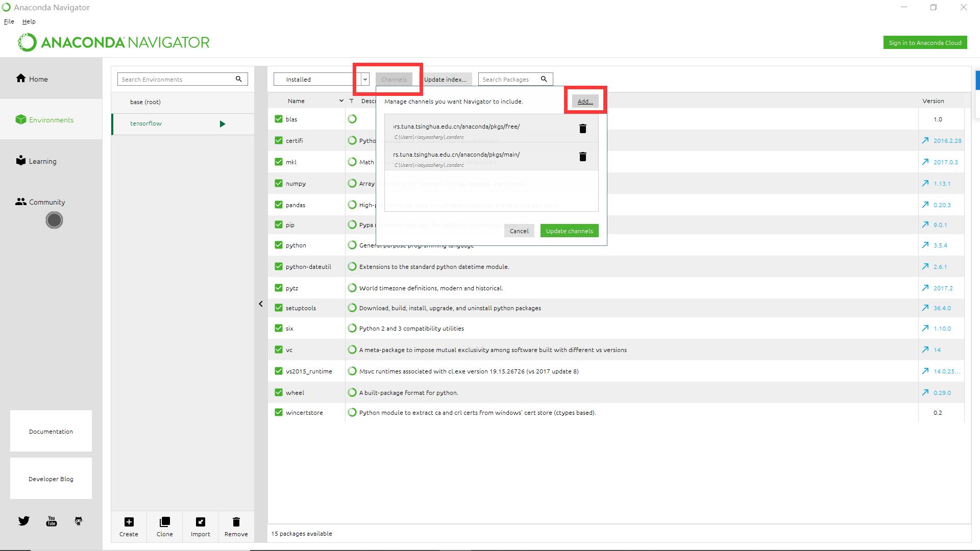Click the Create environment plus icon

pyautogui.click(x=129, y=522)
